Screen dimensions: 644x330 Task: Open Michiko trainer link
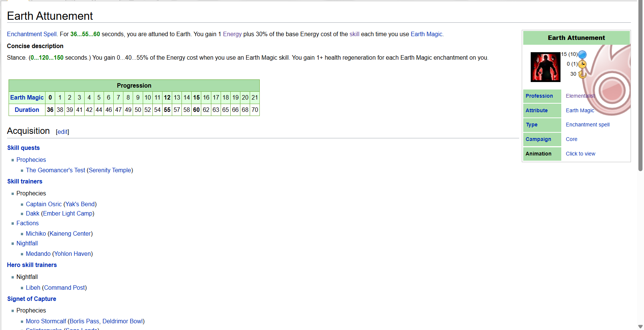click(36, 233)
